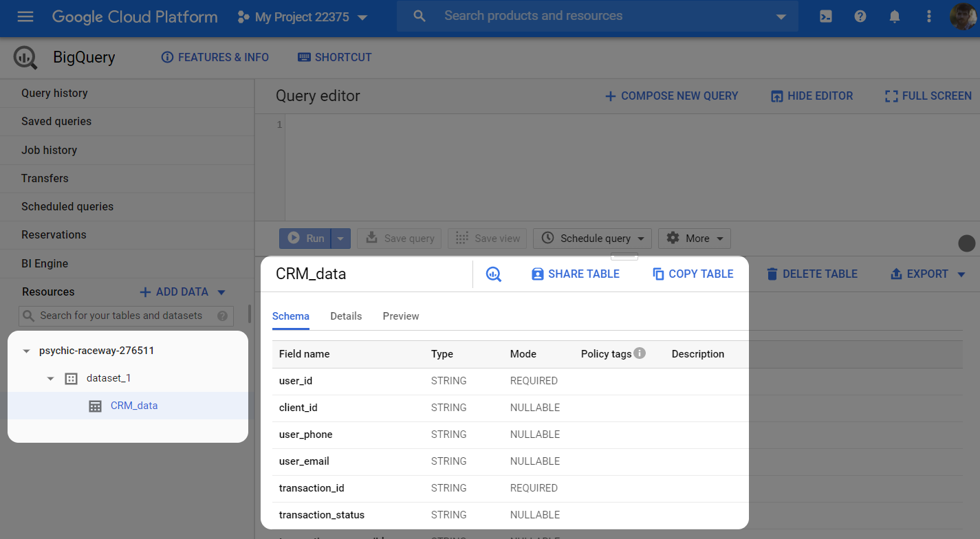The height and width of the screenshot is (539, 980).
Task: Click the resize handle above the table panel
Action: (624, 256)
